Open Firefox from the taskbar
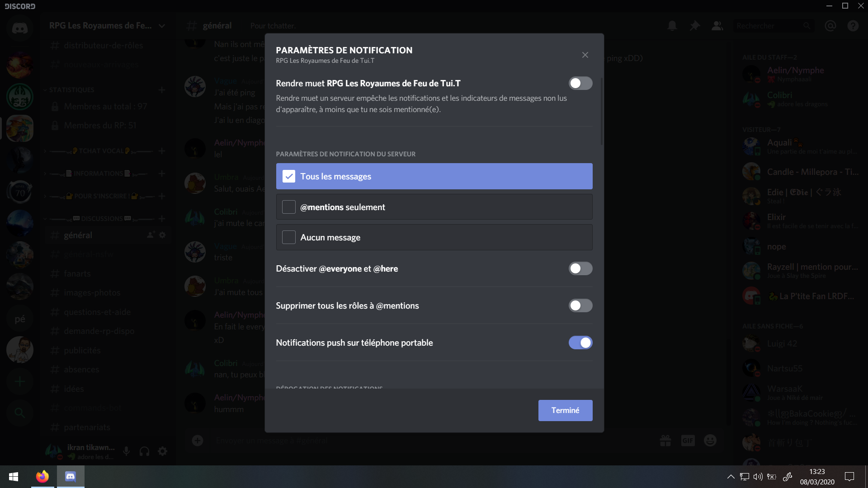868x488 pixels. click(42, 476)
